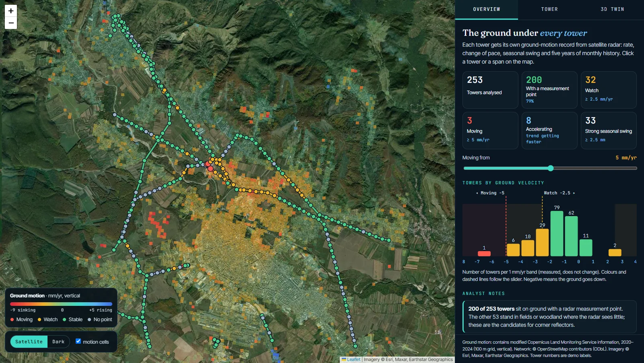Click the yellow histogram bar labeled 29
Screen dimensions: 644x363
pos(542,242)
